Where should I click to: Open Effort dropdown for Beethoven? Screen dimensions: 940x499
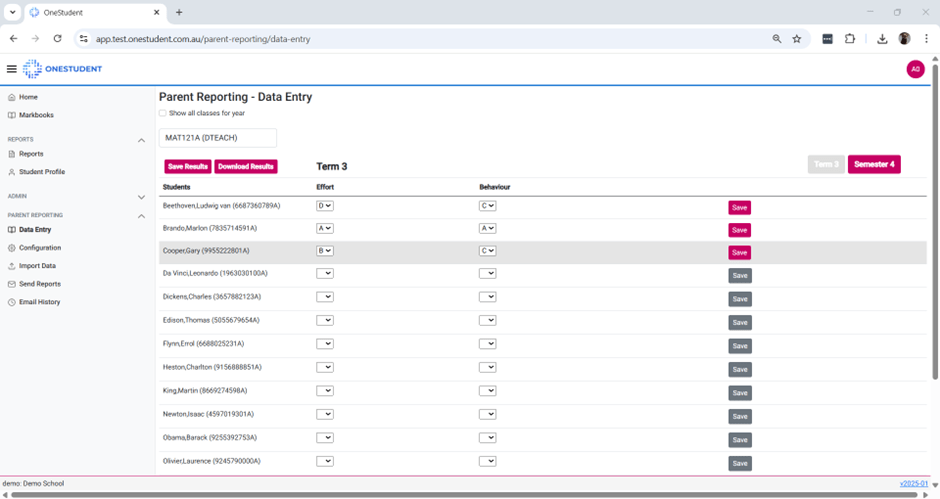[324, 206]
